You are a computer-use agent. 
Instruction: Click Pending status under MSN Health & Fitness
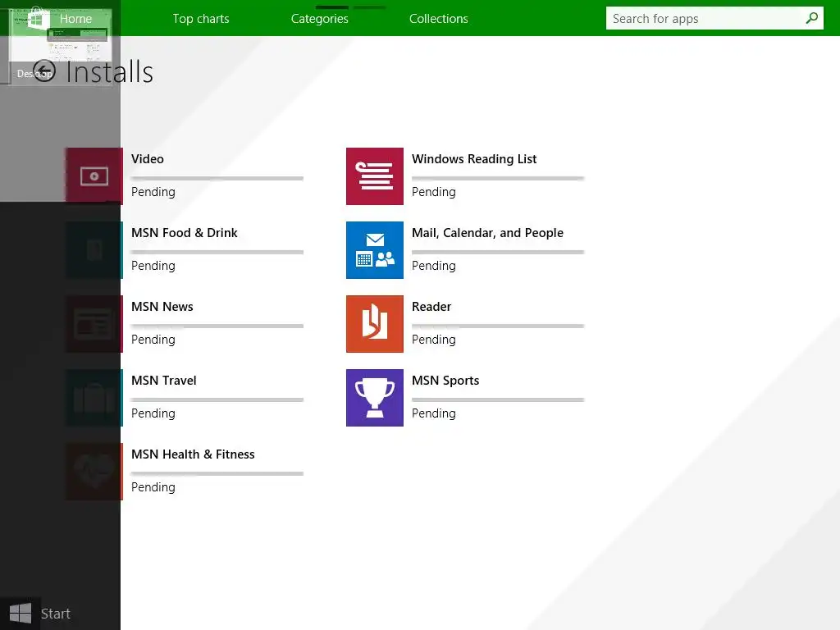tap(153, 487)
